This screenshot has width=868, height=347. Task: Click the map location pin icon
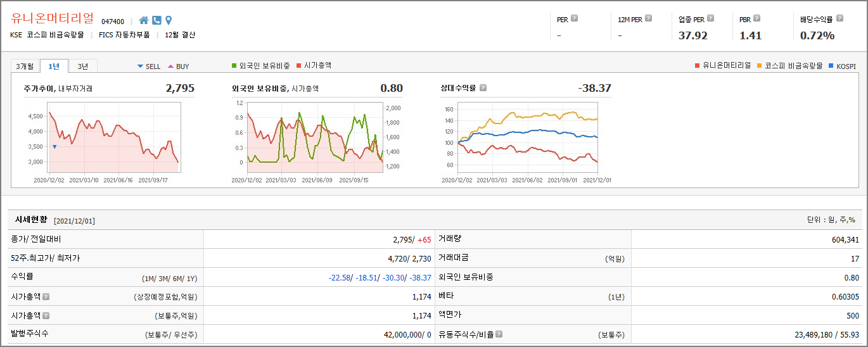point(169,20)
